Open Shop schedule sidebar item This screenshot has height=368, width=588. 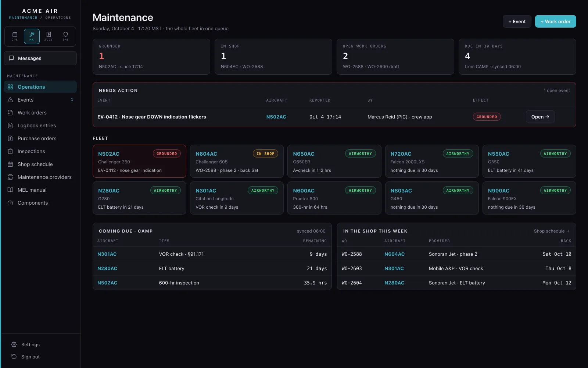click(x=40, y=164)
